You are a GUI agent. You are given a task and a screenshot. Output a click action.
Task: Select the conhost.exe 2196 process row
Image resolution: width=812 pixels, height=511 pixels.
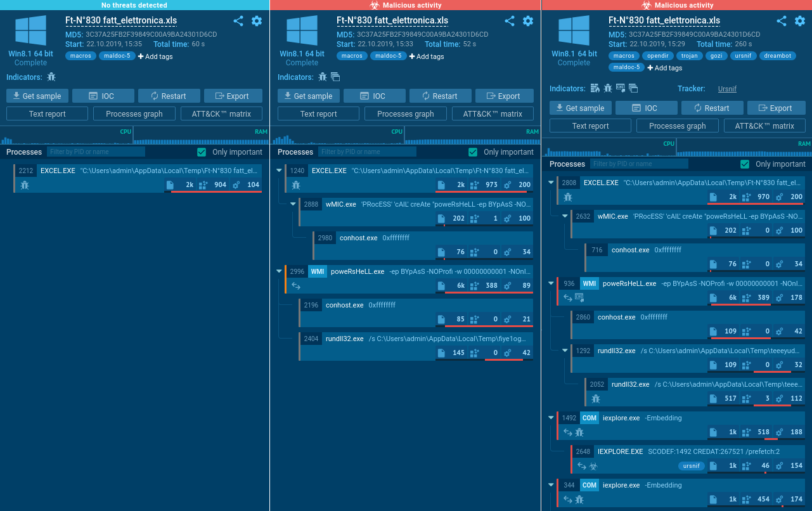[x=416, y=313]
